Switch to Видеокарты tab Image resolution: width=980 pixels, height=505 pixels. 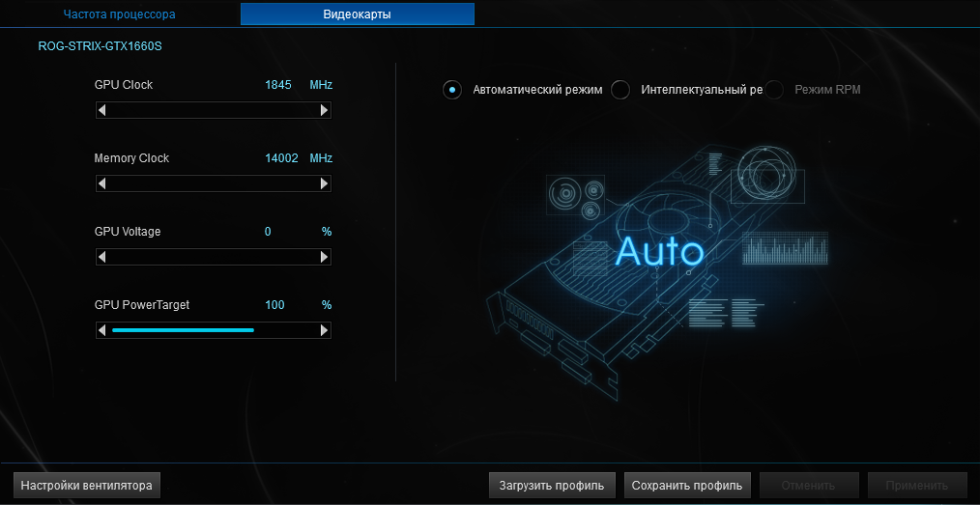coord(358,14)
